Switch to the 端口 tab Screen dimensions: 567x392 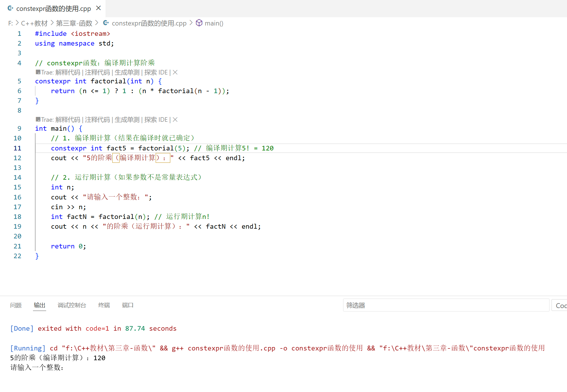point(128,305)
